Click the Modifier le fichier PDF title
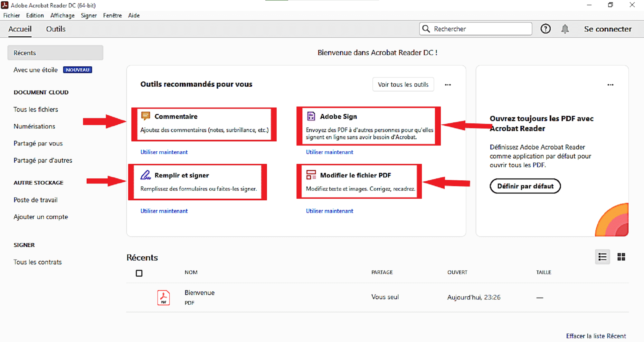 click(355, 176)
